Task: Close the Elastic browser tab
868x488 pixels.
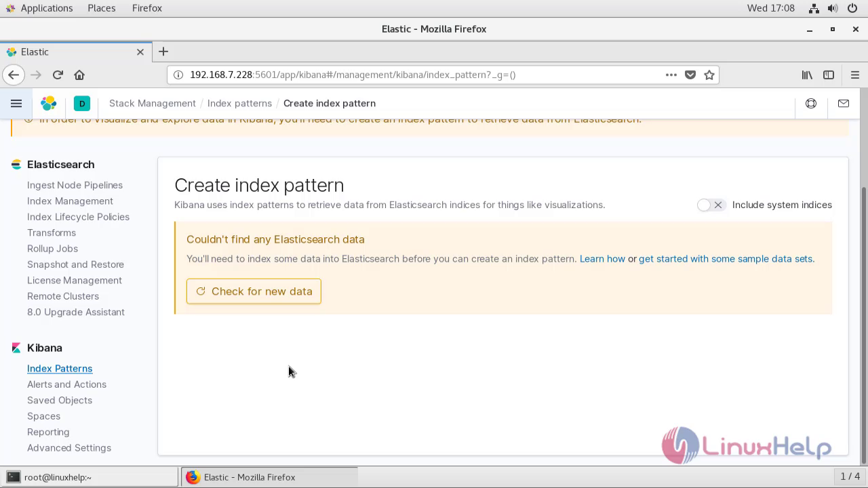Action: click(x=140, y=52)
